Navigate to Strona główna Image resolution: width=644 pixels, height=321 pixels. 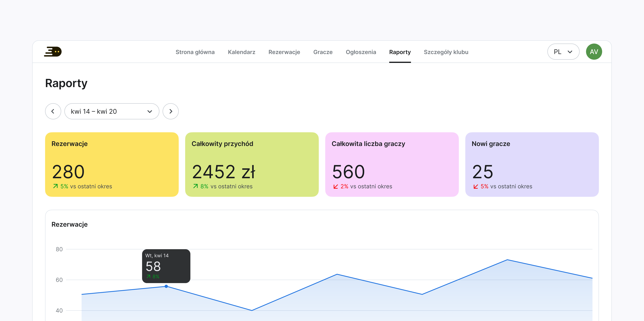[195, 52]
